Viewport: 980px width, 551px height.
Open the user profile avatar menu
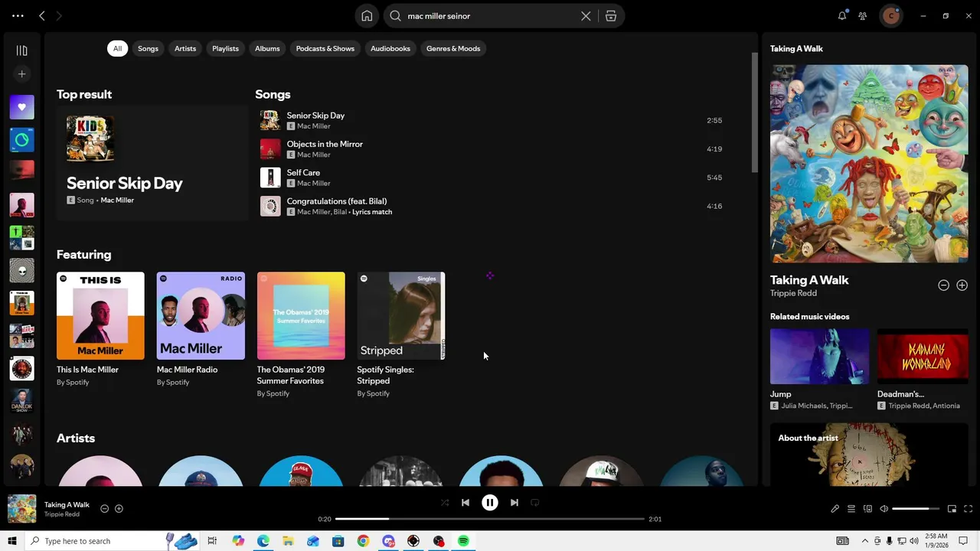coord(890,16)
